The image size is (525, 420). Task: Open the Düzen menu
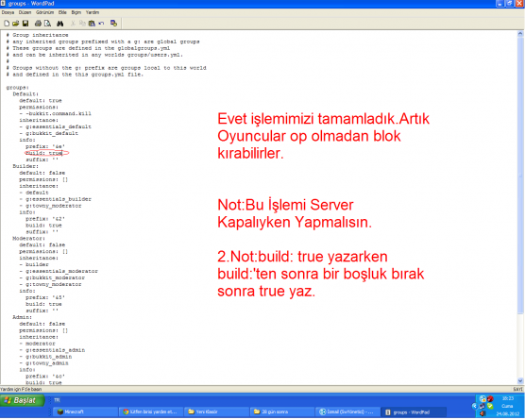[25, 12]
